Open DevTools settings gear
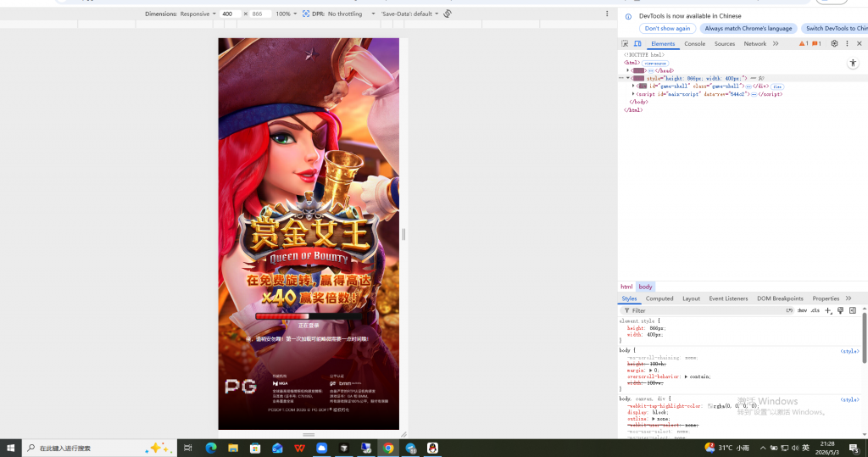Viewport: 868px width, 457px height. coord(834,44)
